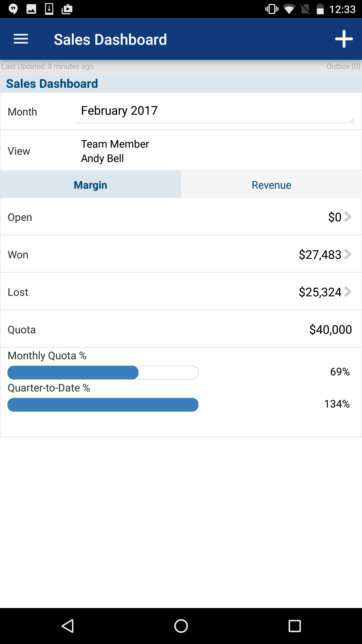Image resolution: width=362 pixels, height=644 pixels.
Task: Open the Outbox (0) link
Action: [343, 66]
